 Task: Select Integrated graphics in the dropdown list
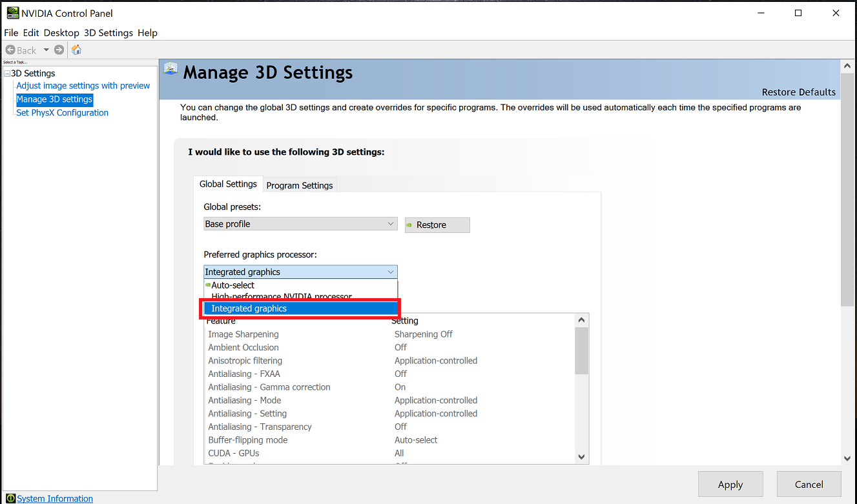point(249,308)
